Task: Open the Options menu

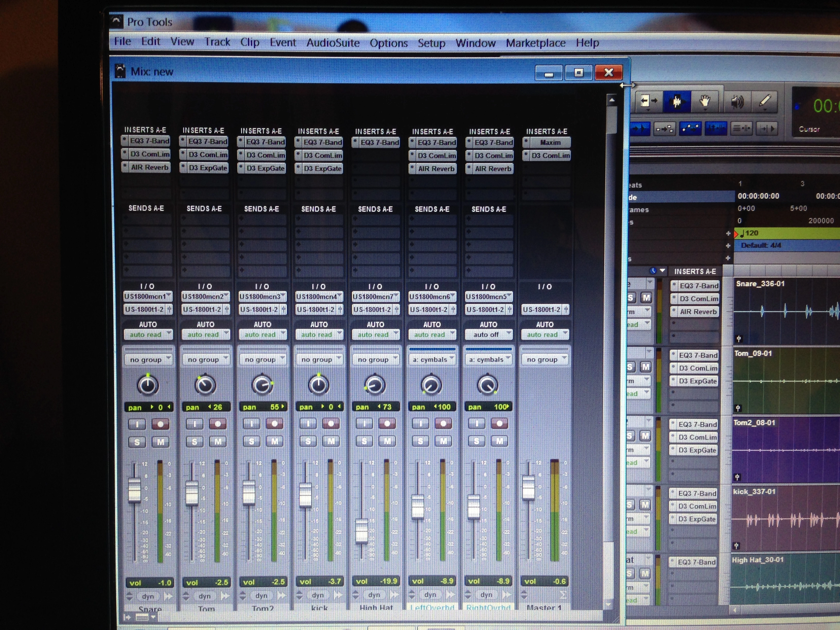Action: click(389, 43)
